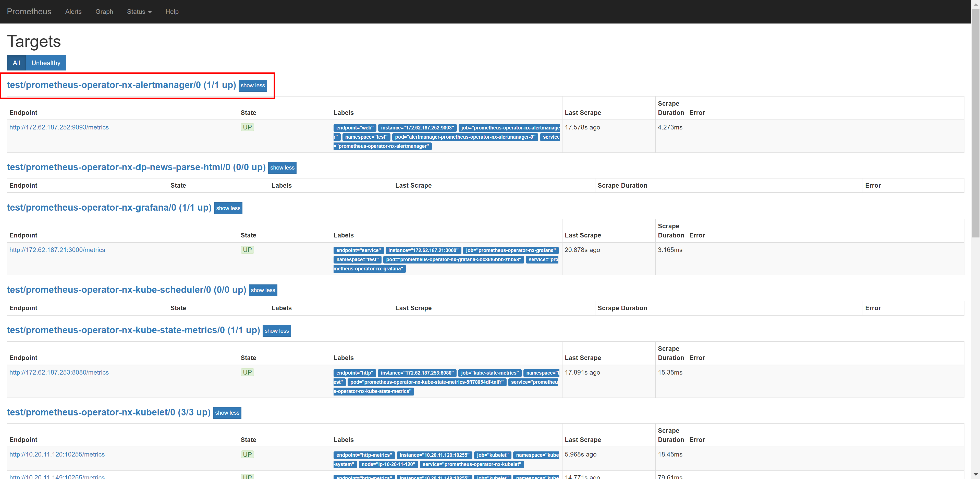Click the instance="172.62.187.21:3000" label
The image size is (980, 479).
tap(423, 250)
